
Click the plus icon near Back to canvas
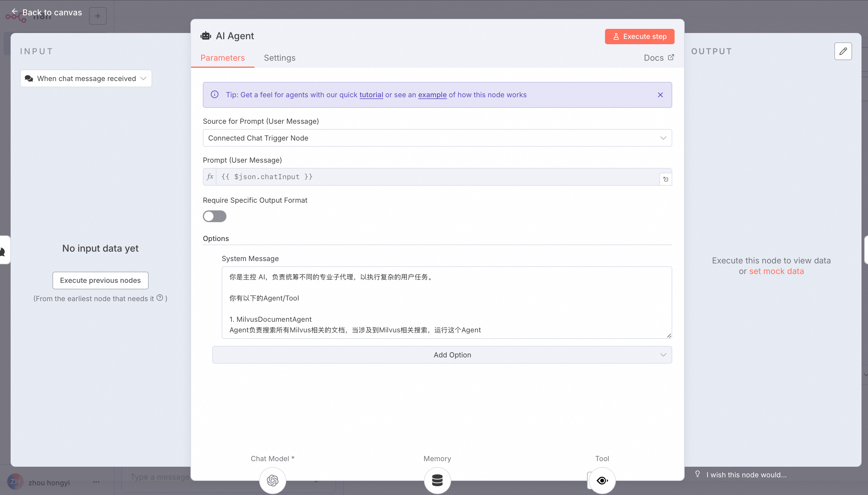(98, 16)
